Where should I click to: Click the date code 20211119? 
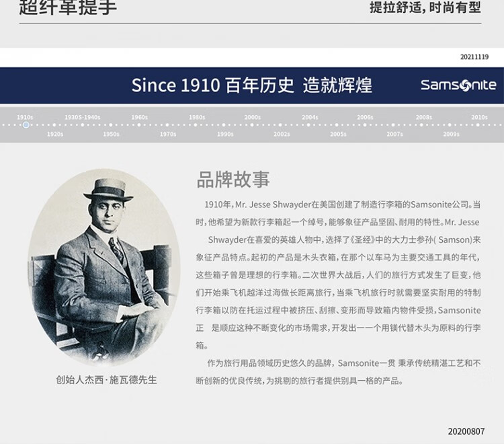[474, 57]
